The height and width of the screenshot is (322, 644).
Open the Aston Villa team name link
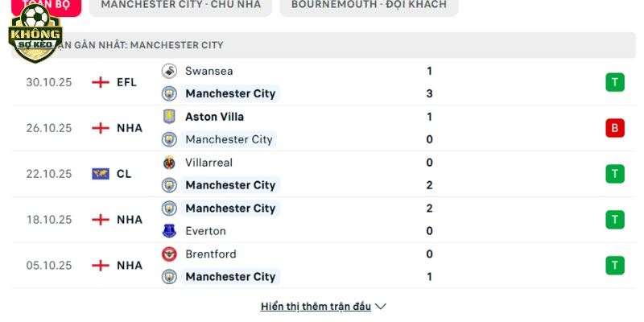coord(214,117)
